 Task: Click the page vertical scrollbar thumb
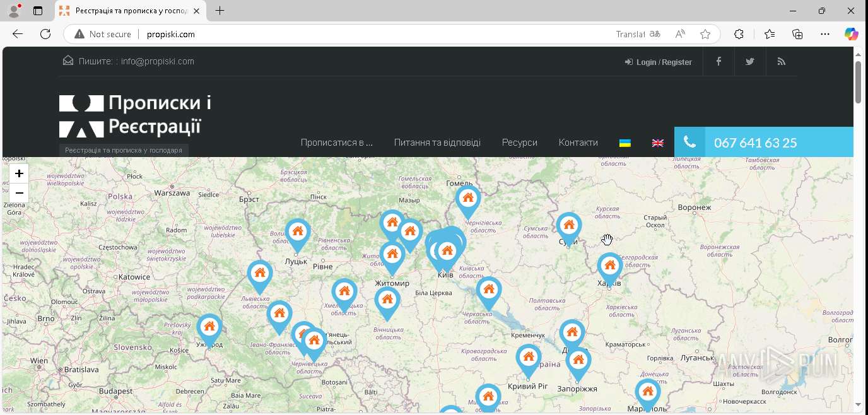[858, 82]
